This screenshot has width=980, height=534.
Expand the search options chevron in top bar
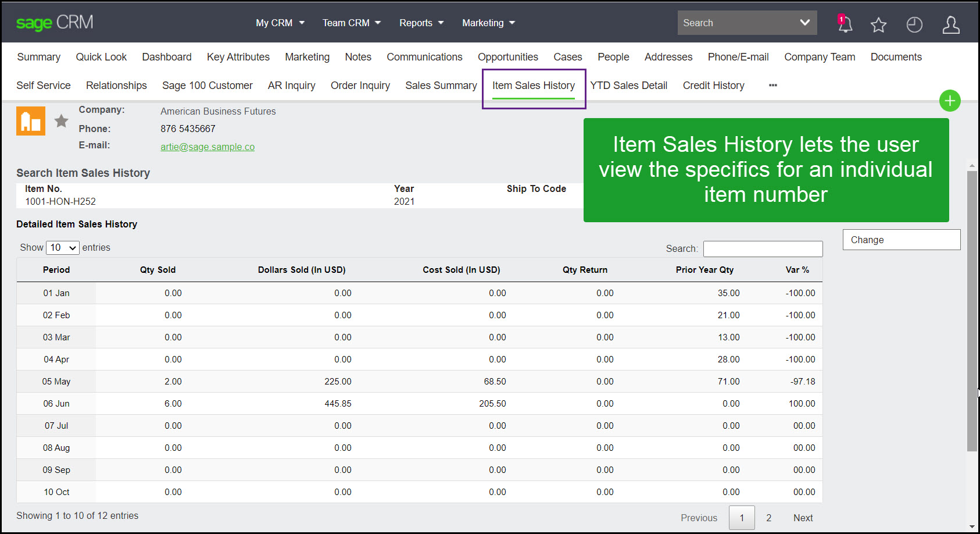point(805,23)
